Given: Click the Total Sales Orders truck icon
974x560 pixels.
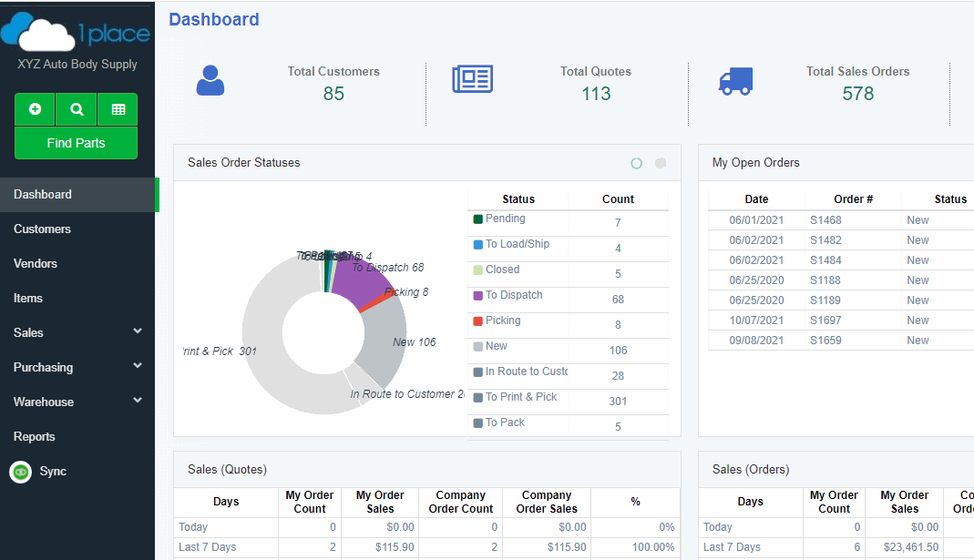Looking at the screenshot, I should pyautogui.click(x=735, y=82).
